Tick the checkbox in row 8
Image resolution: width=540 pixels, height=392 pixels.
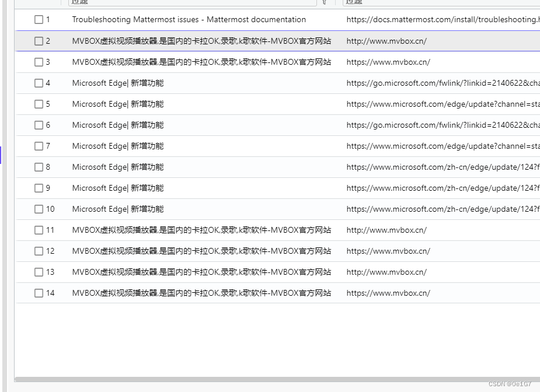click(x=39, y=167)
